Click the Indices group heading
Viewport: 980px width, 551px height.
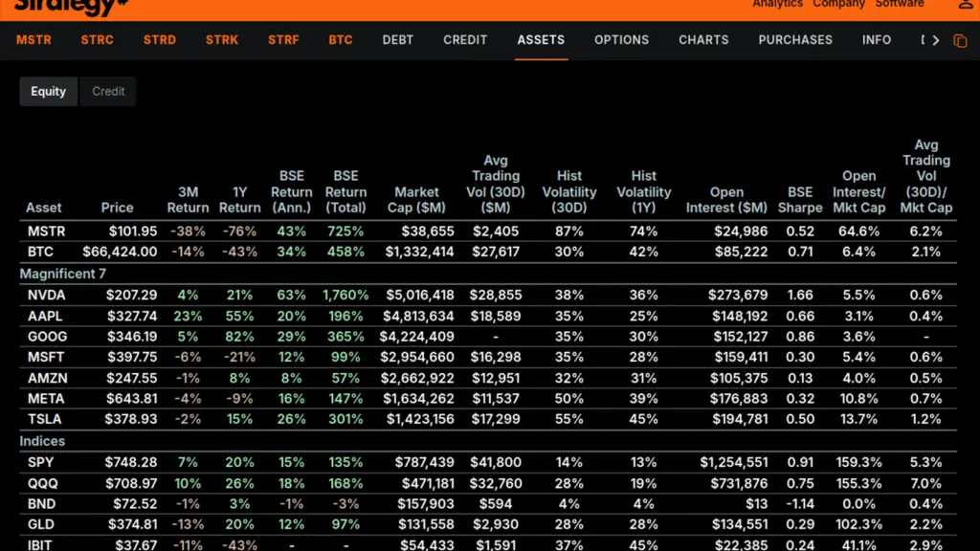[x=42, y=441]
